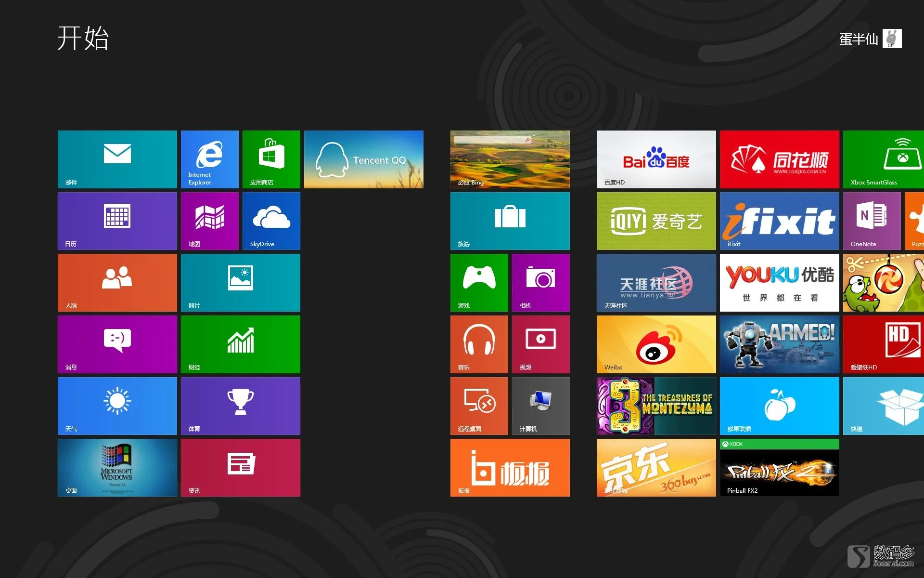Open the iQIYI (爱奇艺) tile

[x=656, y=221]
